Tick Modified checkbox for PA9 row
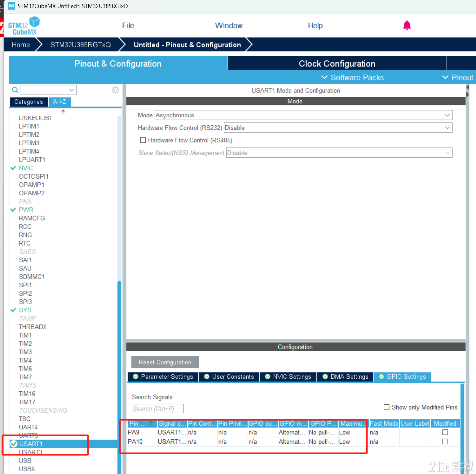The width and height of the screenshot is (476, 474). pyautogui.click(x=445, y=432)
